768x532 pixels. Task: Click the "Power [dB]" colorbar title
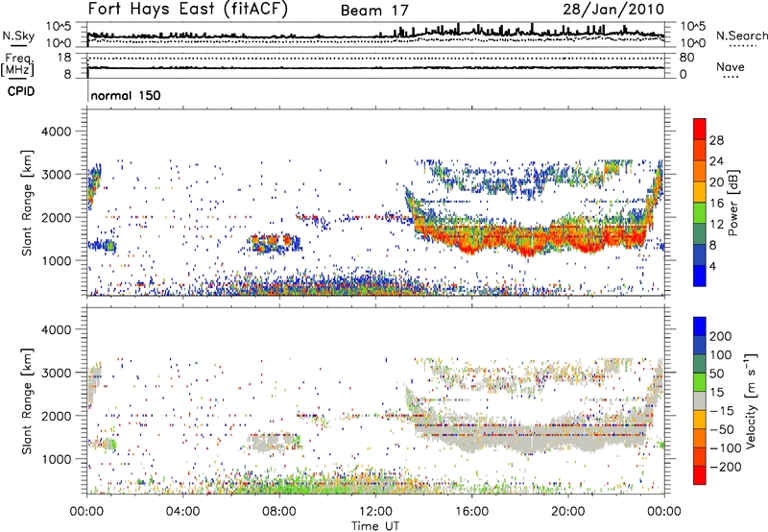[732, 203]
